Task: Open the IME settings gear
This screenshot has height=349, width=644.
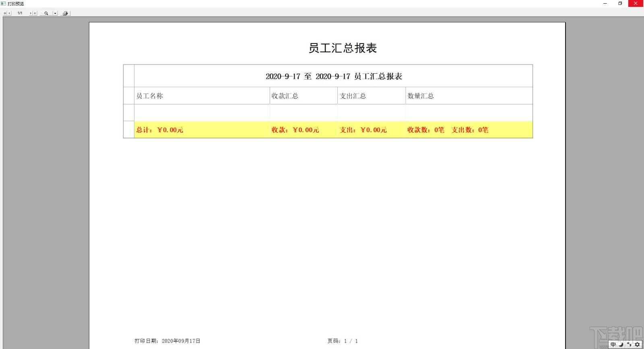Action: (x=637, y=345)
